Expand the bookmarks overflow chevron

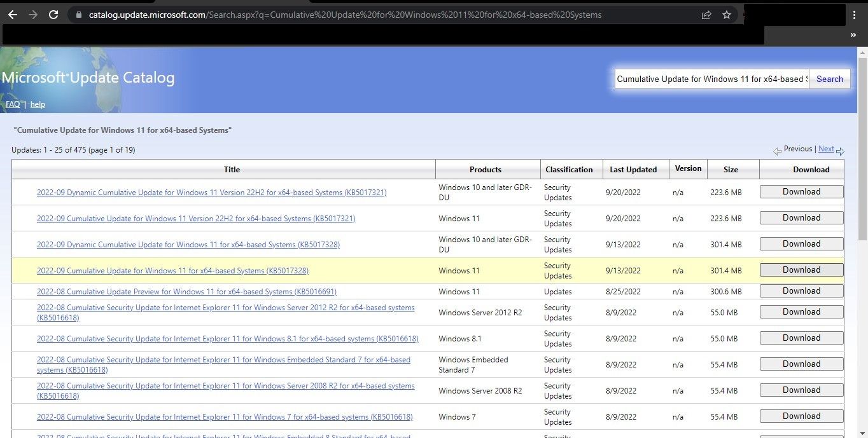[853, 36]
